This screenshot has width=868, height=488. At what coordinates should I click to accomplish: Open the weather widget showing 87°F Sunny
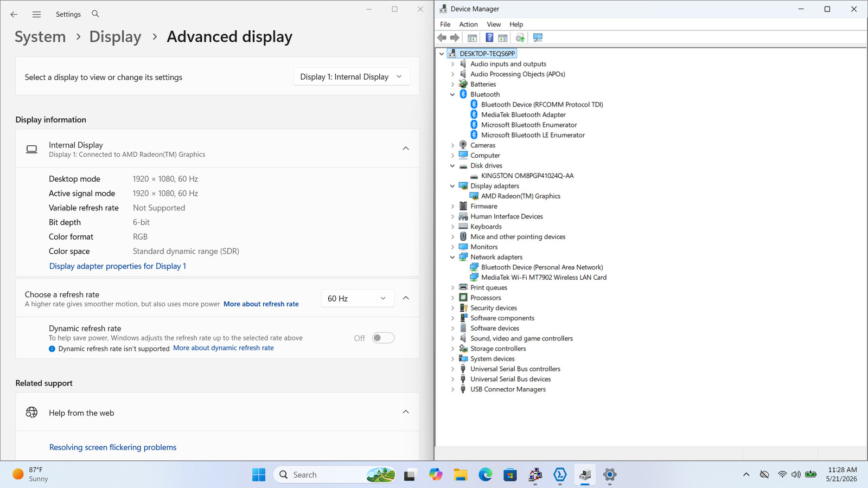31,474
